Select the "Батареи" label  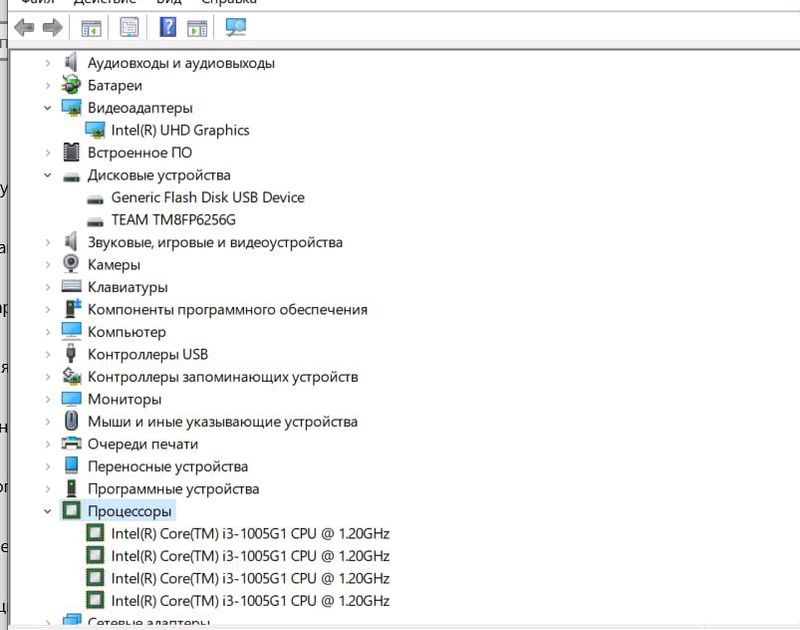[115, 86]
